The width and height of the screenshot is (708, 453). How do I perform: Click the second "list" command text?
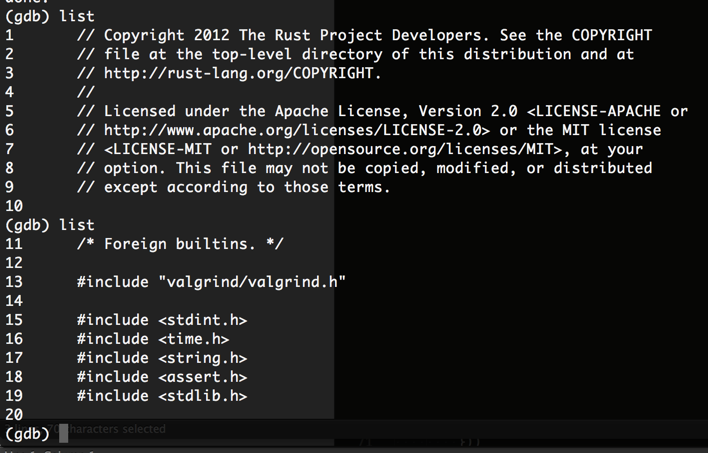pos(77,225)
